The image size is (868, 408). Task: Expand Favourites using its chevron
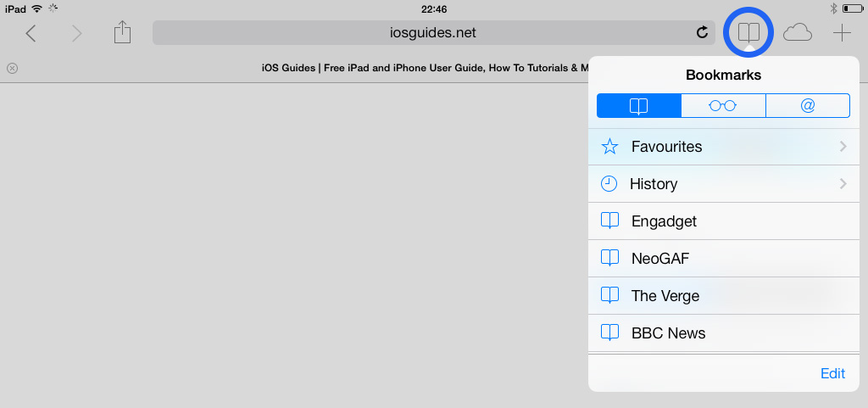coord(843,147)
